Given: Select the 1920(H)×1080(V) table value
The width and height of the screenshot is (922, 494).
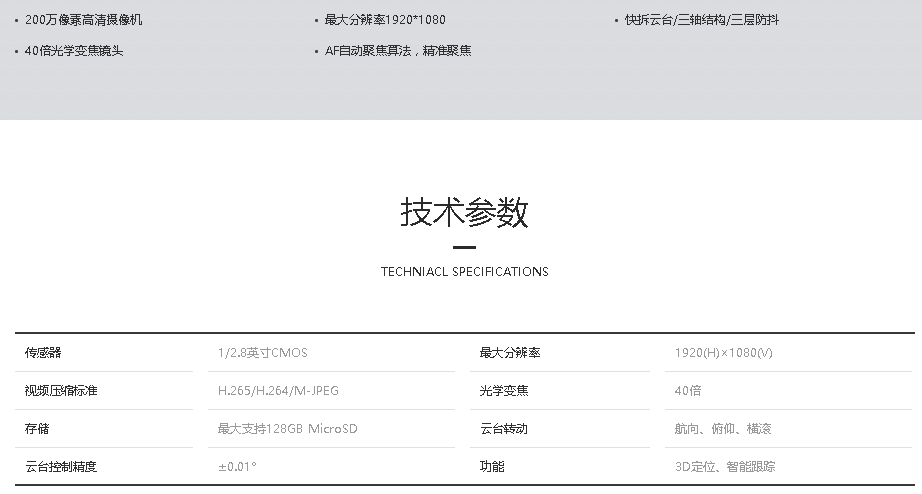Looking at the screenshot, I should [x=723, y=353].
